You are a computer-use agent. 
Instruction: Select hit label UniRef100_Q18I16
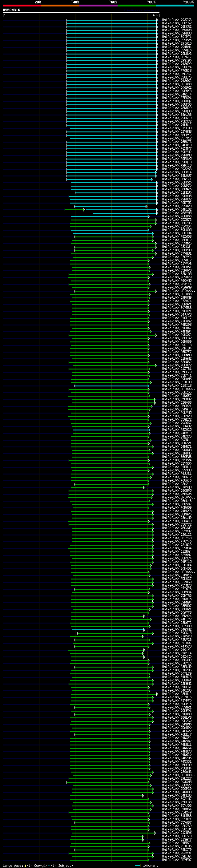click(177, 386)
